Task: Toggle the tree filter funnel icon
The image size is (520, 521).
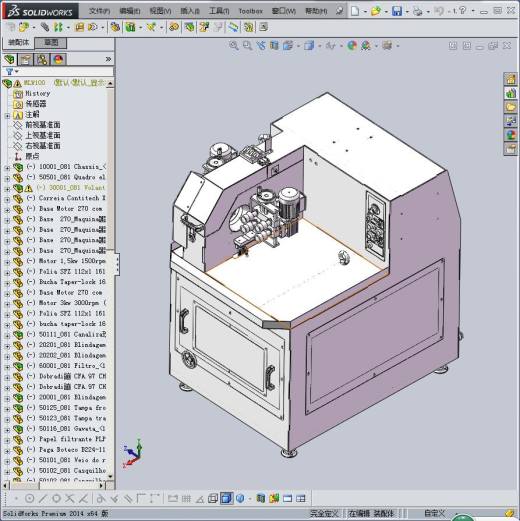Action: click(x=10, y=71)
